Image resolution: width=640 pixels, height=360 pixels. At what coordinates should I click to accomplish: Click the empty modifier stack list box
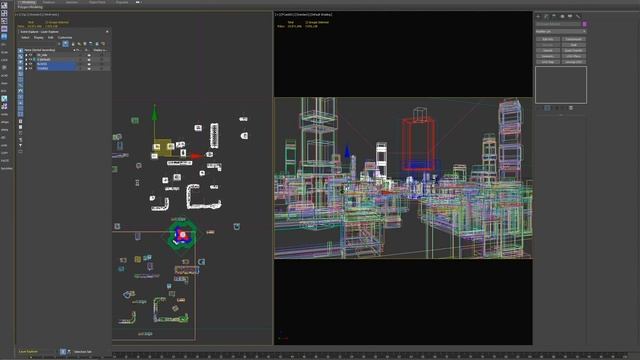(561, 85)
